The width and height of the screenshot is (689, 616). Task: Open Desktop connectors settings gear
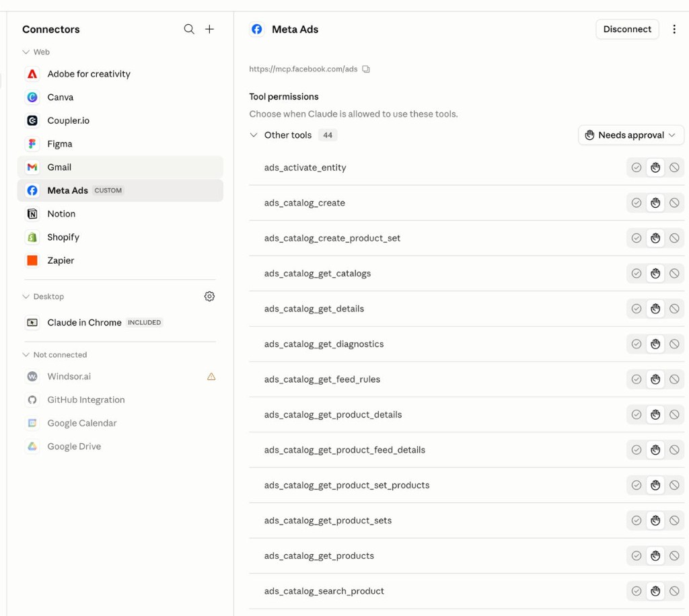coord(210,297)
